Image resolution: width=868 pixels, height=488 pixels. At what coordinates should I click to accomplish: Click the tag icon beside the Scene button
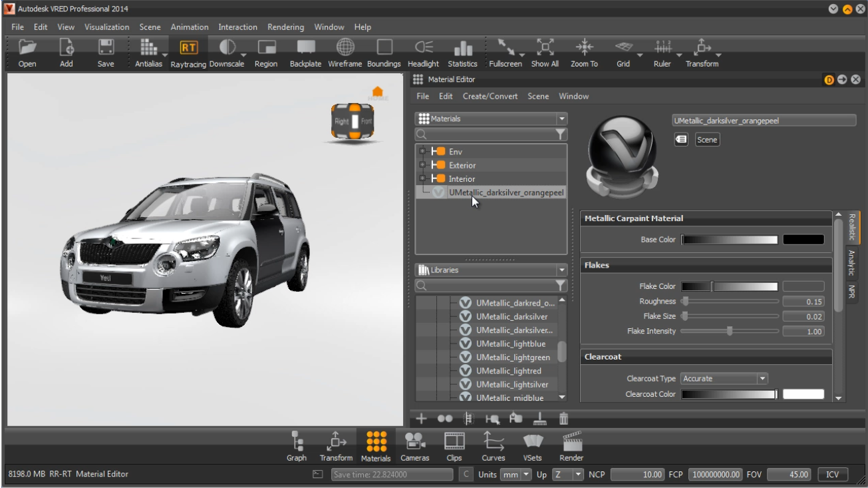(x=681, y=140)
